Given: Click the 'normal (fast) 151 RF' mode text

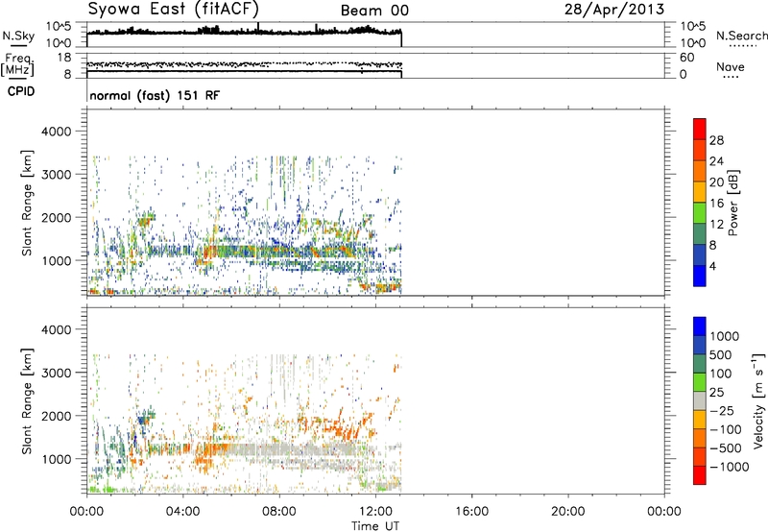Looking at the screenshot, I should 155,95.
